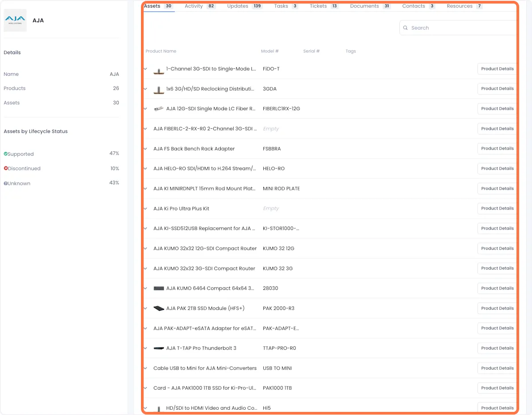Click the Tags column header

[351, 51]
